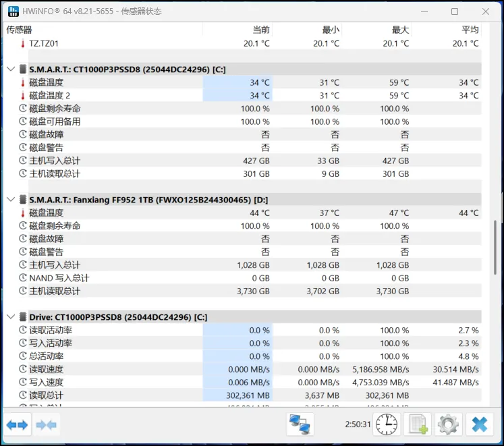Click the 最大 column header

pyautogui.click(x=401, y=30)
